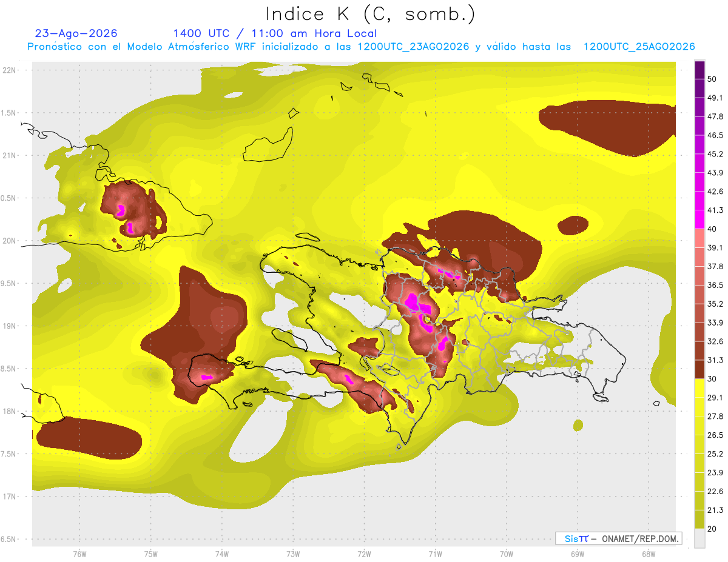This screenshot has width=728, height=562.
Task: Click the colorbar label '37.8'
Action: pyautogui.click(x=715, y=267)
